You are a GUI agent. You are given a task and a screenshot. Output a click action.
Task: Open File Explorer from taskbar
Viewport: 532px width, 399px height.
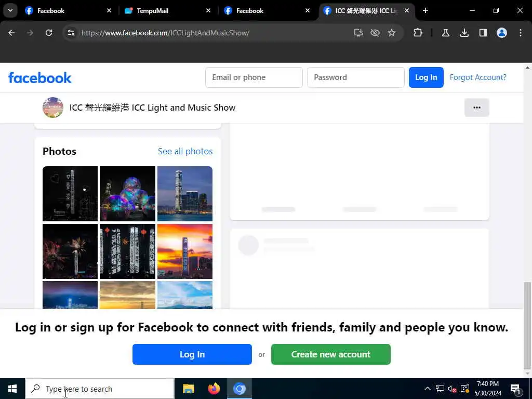pos(188,389)
